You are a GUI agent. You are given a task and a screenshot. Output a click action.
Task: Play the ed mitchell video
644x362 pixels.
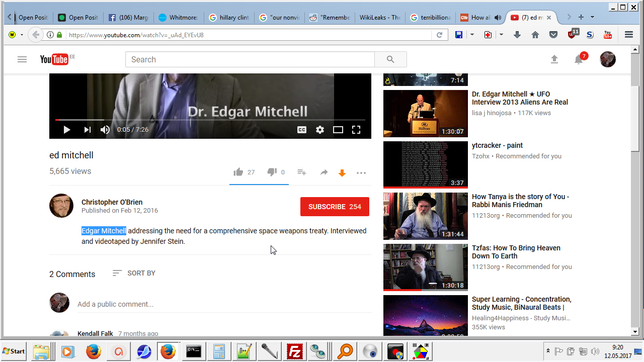67,130
